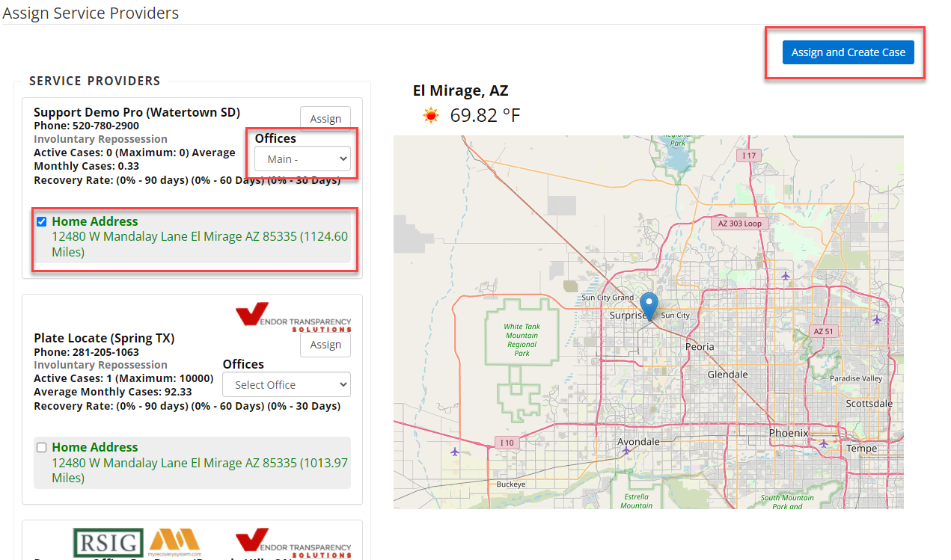Click the sunny weather icon
Image resolution: width=951 pixels, height=560 pixels.
click(430, 115)
